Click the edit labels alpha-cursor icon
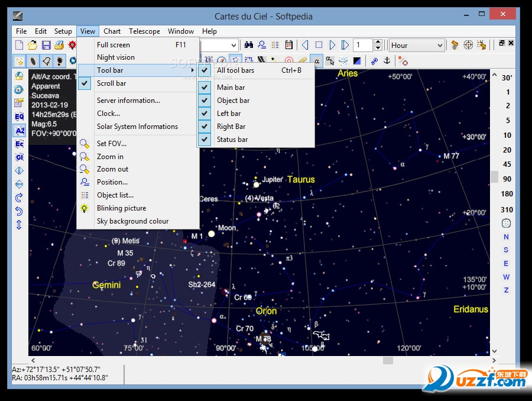Viewport: 532px width, 401px height. pos(330,61)
